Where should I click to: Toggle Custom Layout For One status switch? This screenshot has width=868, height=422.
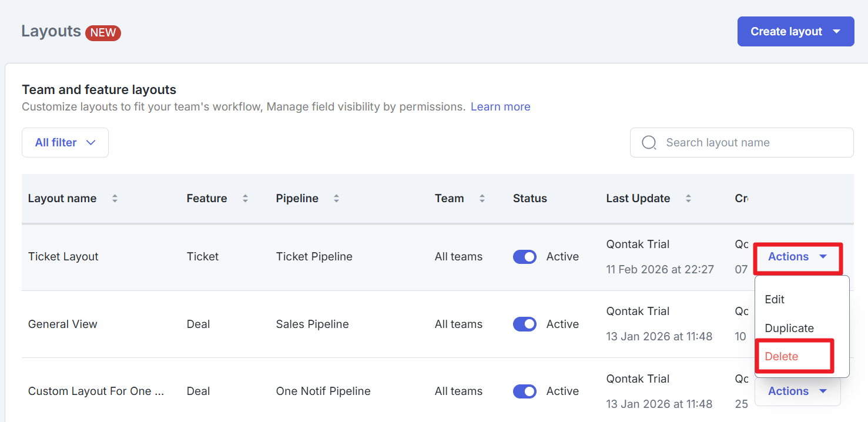tap(524, 391)
